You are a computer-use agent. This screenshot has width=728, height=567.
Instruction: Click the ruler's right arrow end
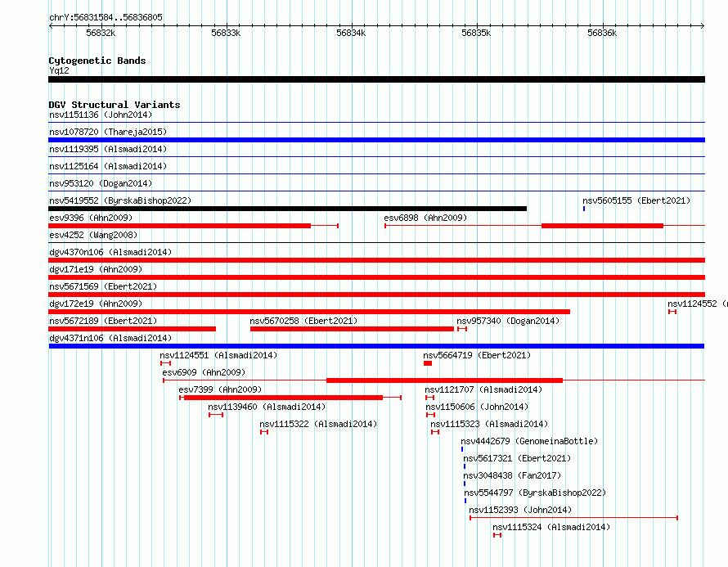tap(703, 26)
